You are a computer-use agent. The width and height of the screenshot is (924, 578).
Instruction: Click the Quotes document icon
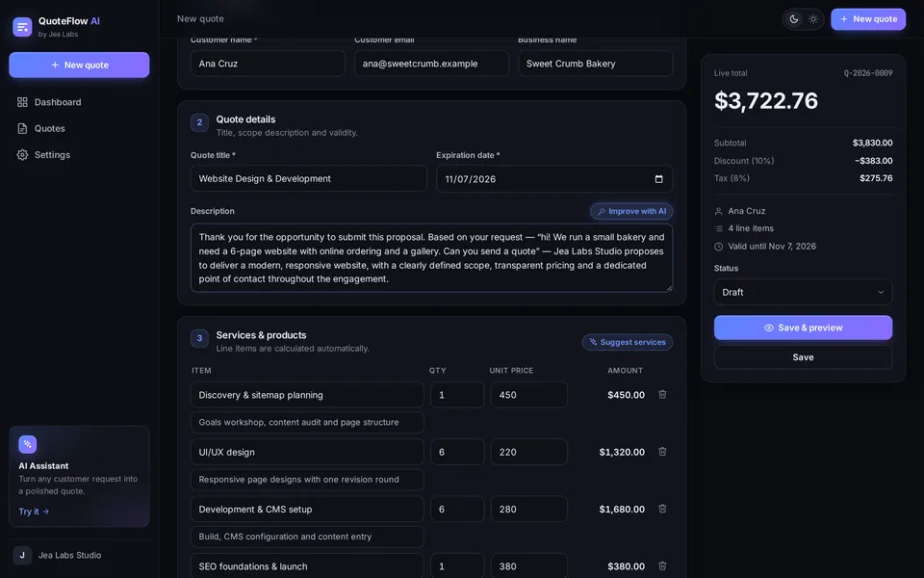pos(22,128)
